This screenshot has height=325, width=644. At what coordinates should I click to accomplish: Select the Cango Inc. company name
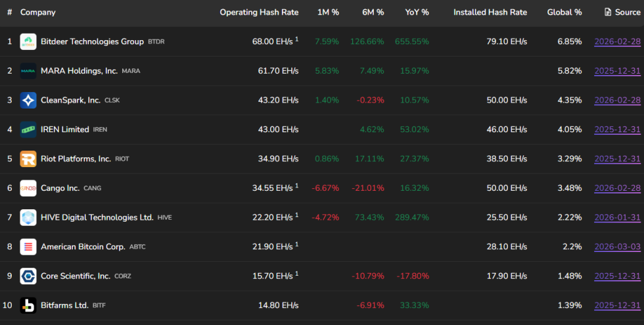[x=60, y=188]
